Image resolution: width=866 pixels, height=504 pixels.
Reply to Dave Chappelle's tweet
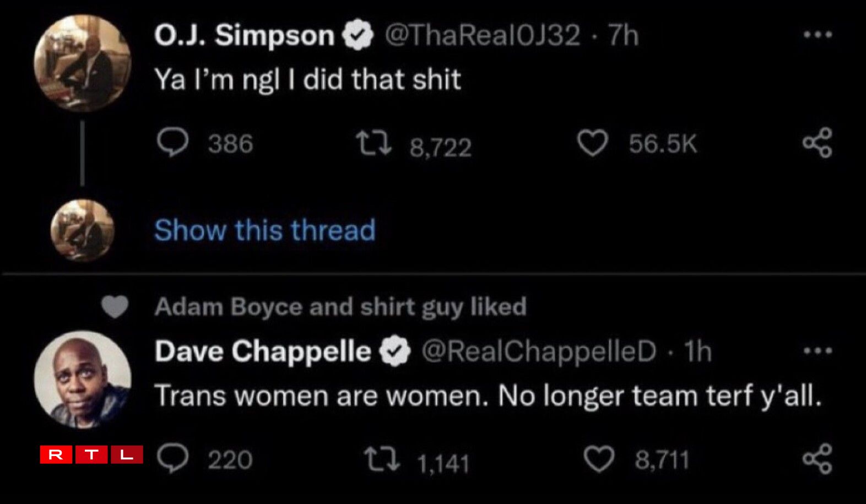172,459
